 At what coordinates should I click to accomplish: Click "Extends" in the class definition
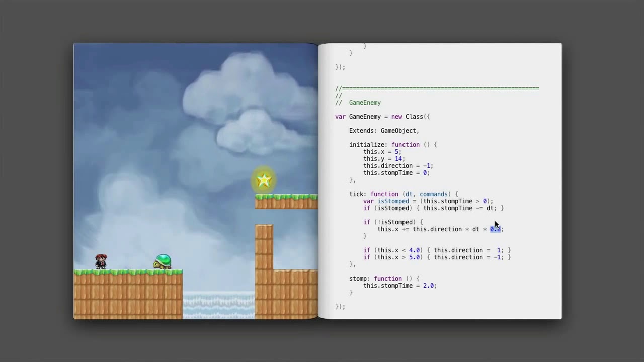tap(361, 131)
